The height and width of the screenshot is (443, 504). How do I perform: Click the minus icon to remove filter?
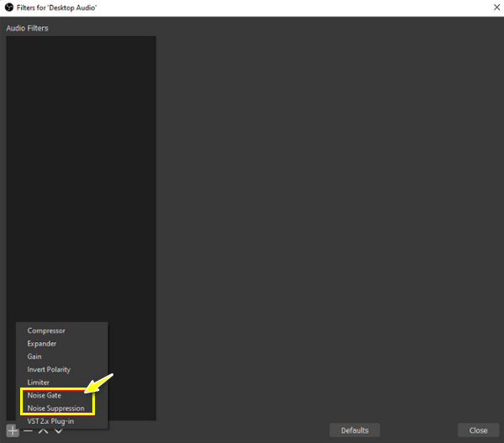click(27, 430)
